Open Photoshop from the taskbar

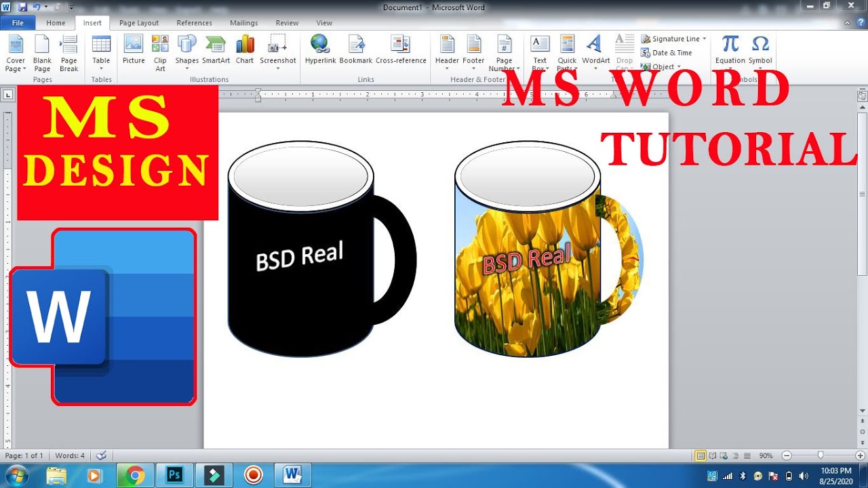coord(175,476)
